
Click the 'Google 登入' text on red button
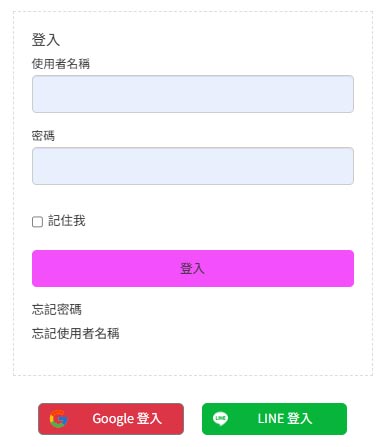[x=127, y=419]
